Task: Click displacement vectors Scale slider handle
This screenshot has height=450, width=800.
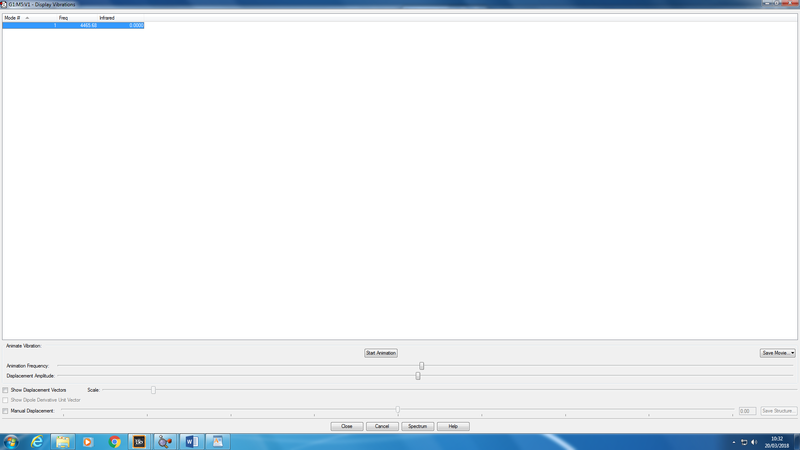Action: click(x=153, y=390)
